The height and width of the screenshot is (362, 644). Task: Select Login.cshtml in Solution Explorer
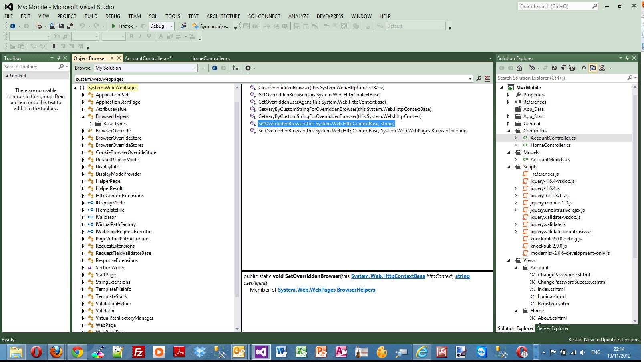click(x=551, y=296)
